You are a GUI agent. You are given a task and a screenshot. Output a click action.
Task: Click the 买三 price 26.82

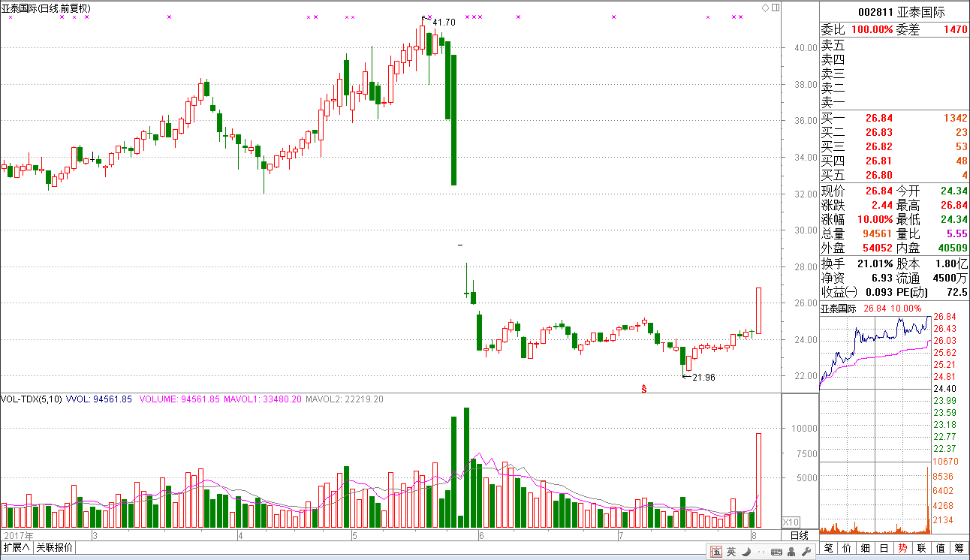coord(878,146)
